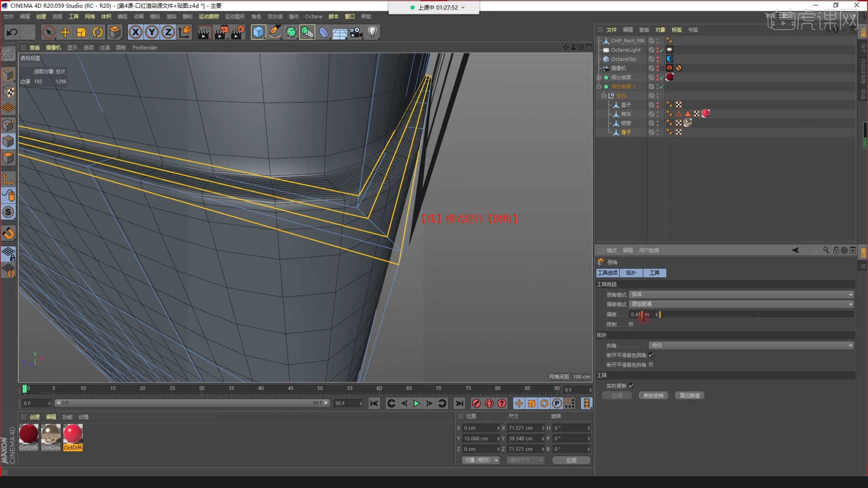The image size is (868, 488).
Task: Toggle 实时更新 checkbox
Action: [631, 385]
